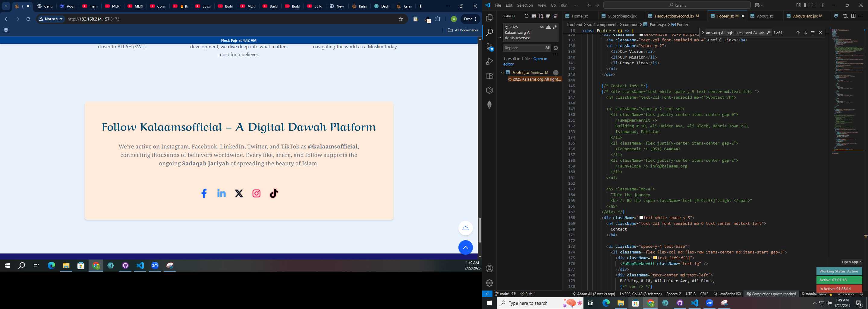Open 'All Bookmarks' in Chrome

point(463,30)
